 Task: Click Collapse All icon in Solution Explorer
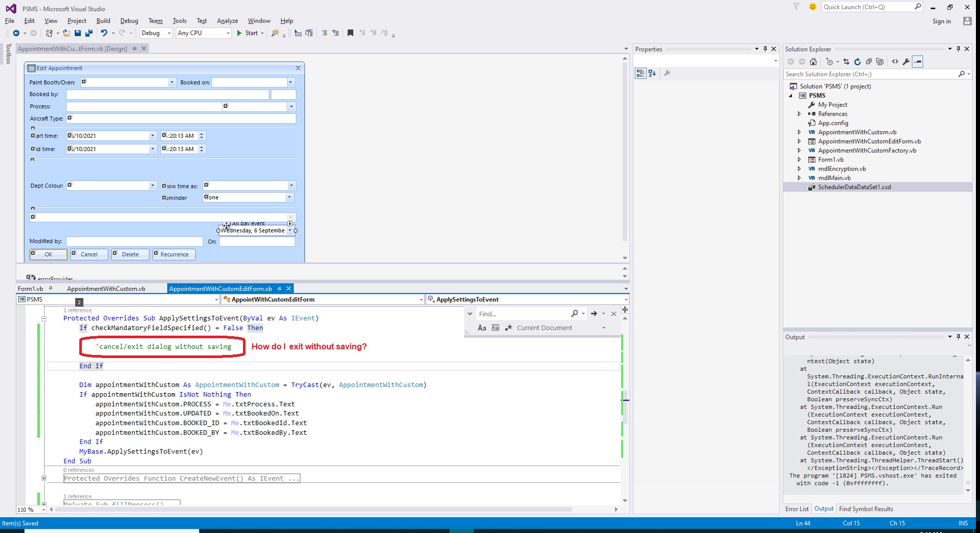click(869, 62)
